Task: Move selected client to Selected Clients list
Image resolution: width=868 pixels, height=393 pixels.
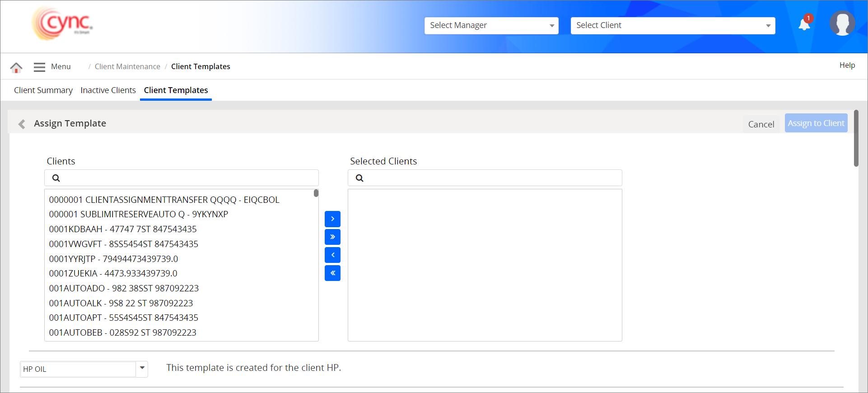Action: [x=332, y=219]
